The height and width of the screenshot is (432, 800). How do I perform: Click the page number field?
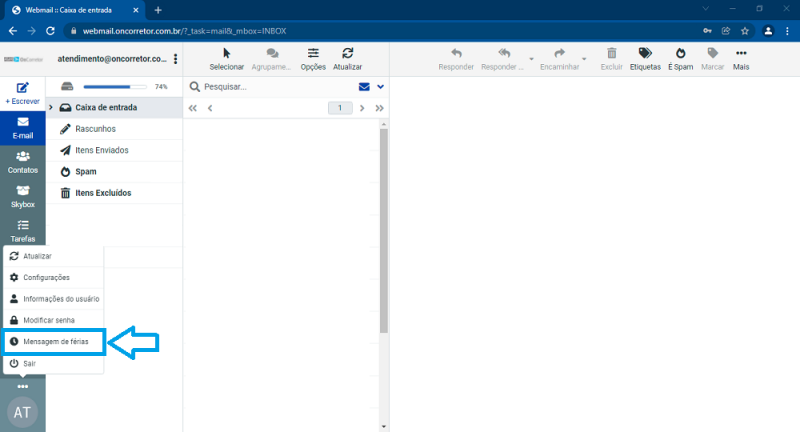click(340, 108)
